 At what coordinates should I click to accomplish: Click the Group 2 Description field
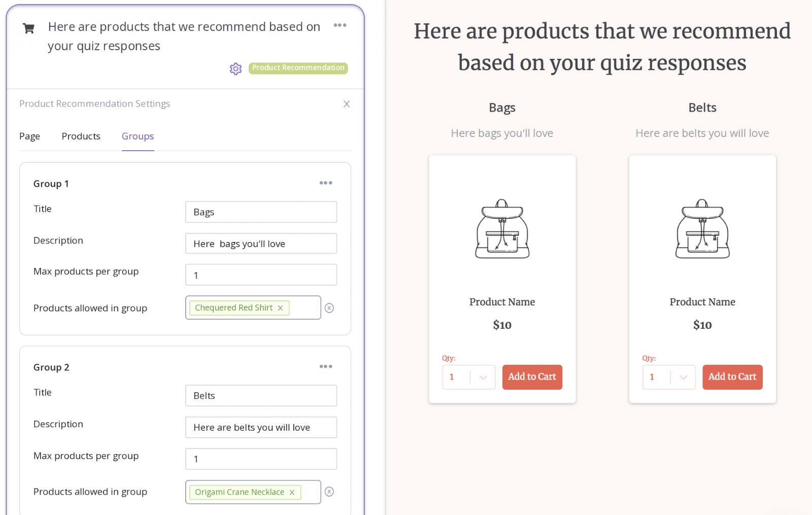coord(261,427)
